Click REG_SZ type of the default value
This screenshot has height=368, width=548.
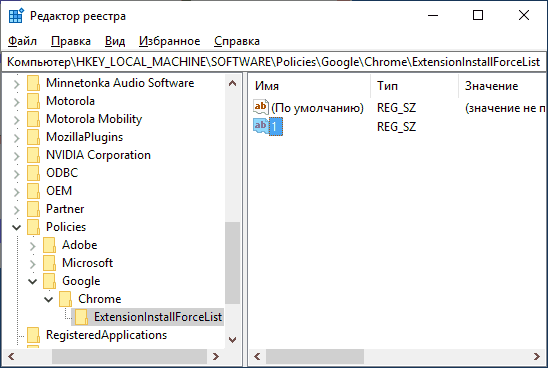click(x=396, y=108)
